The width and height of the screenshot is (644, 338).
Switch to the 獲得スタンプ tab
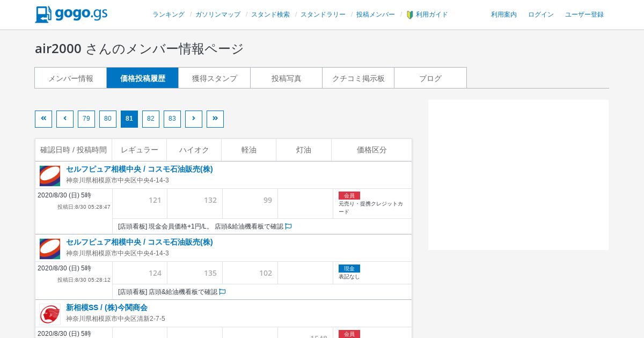215,78
